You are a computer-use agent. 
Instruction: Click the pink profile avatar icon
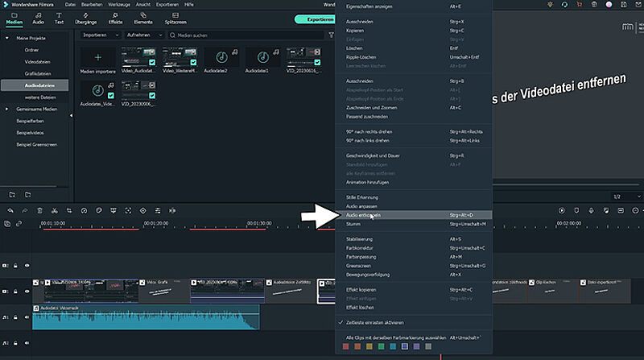(x=609, y=5)
